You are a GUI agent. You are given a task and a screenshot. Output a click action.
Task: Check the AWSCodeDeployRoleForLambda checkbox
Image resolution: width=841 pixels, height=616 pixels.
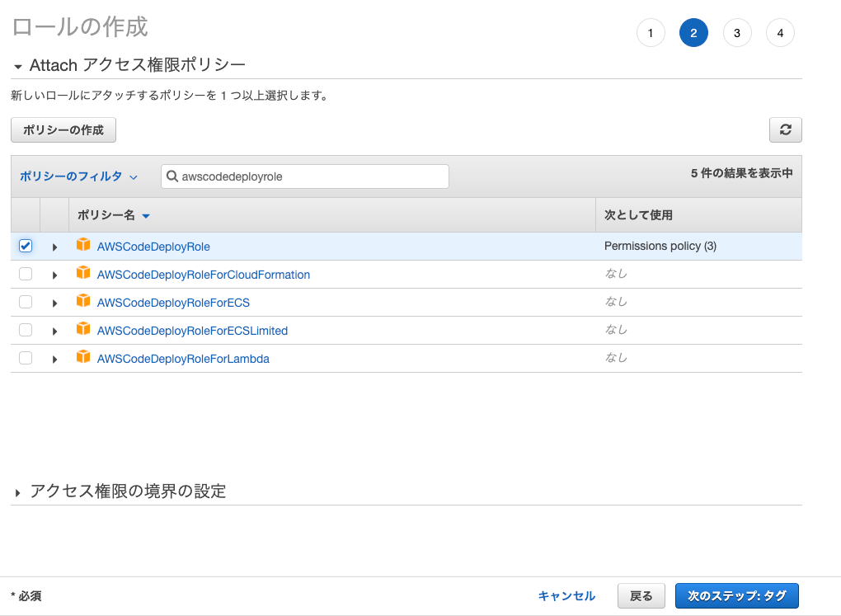click(x=26, y=358)
